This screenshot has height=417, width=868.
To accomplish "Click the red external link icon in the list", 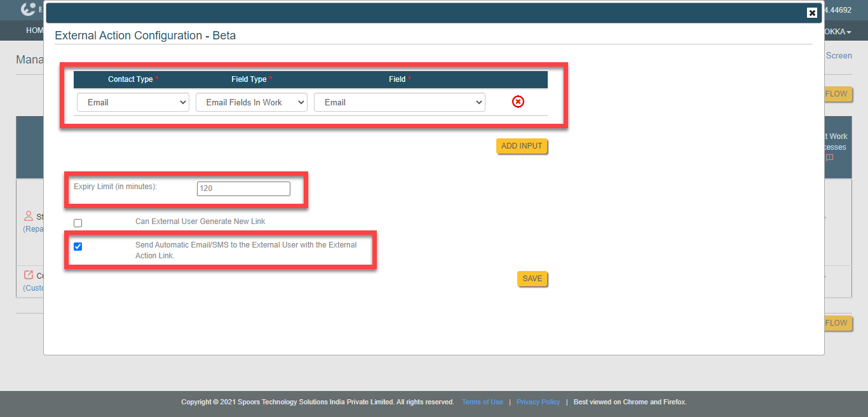I will point(28,275).
